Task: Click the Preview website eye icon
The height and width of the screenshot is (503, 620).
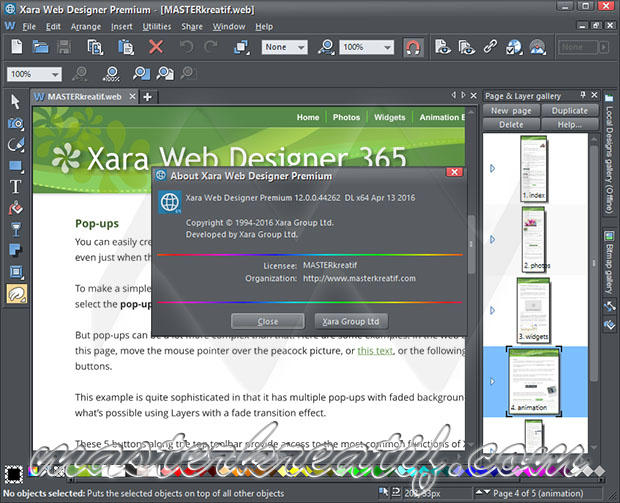Action: point(466,47)
